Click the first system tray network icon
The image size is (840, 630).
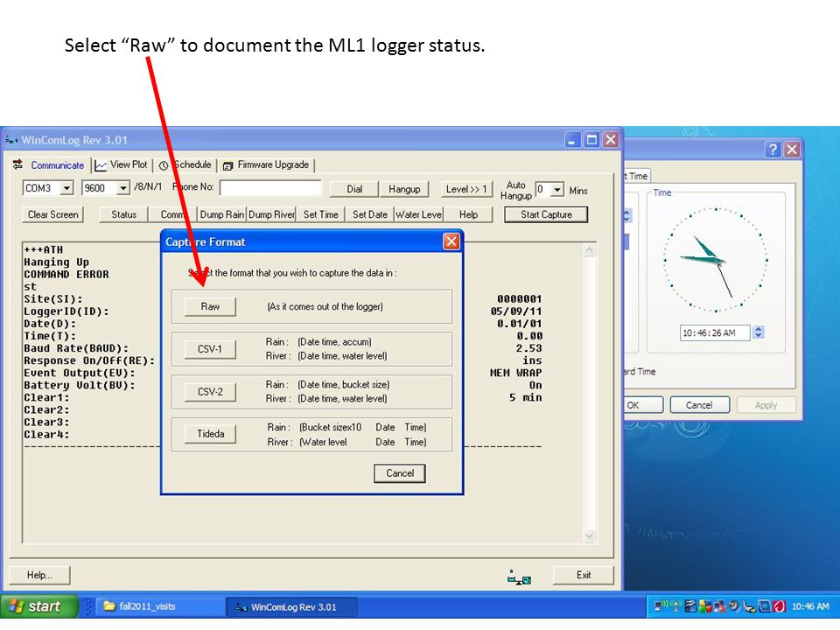coord(661,605)
